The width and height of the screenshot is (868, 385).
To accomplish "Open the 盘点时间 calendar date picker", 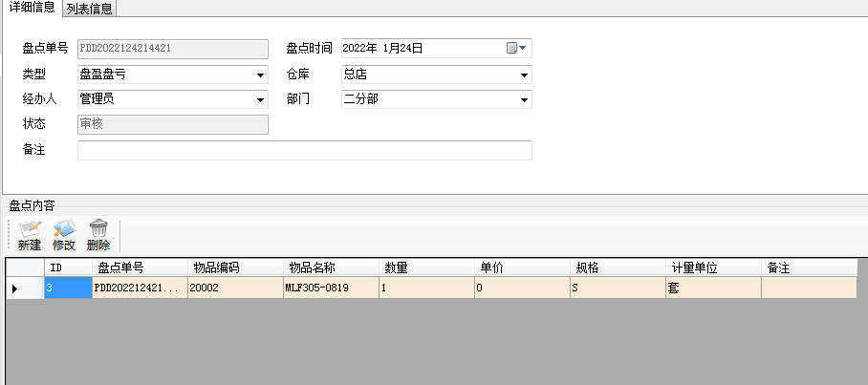I will pos(516,48).
